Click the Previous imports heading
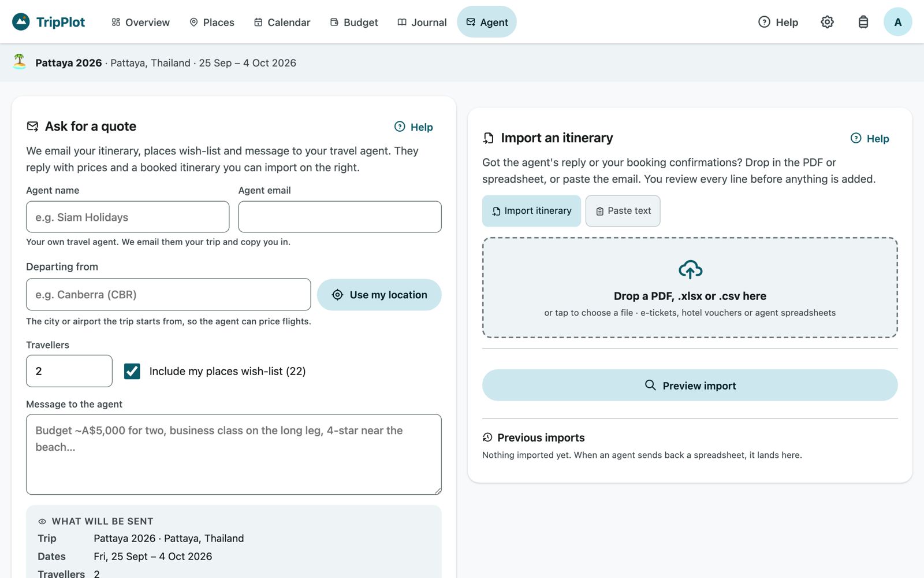The height and width of the screenshot is (578, 924). (541, 438)
